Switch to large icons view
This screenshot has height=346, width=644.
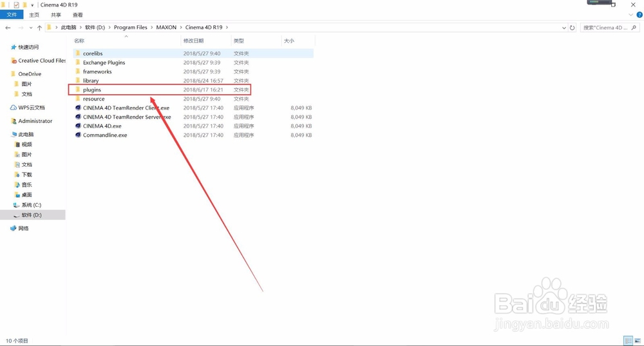click(x=638, y=341)
